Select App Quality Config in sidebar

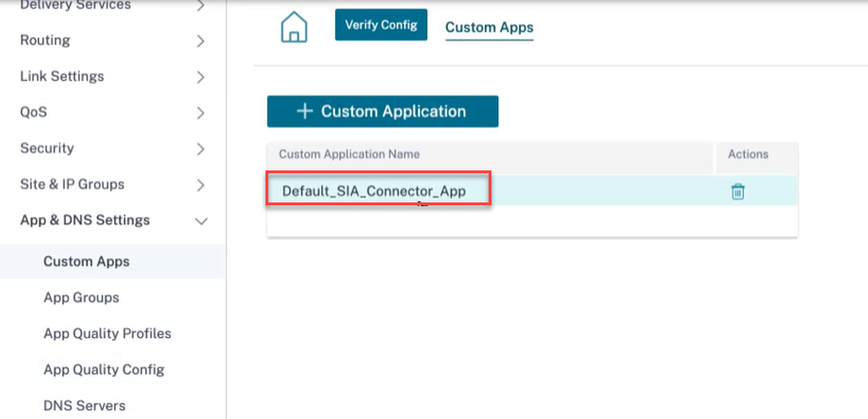(104, 370)
